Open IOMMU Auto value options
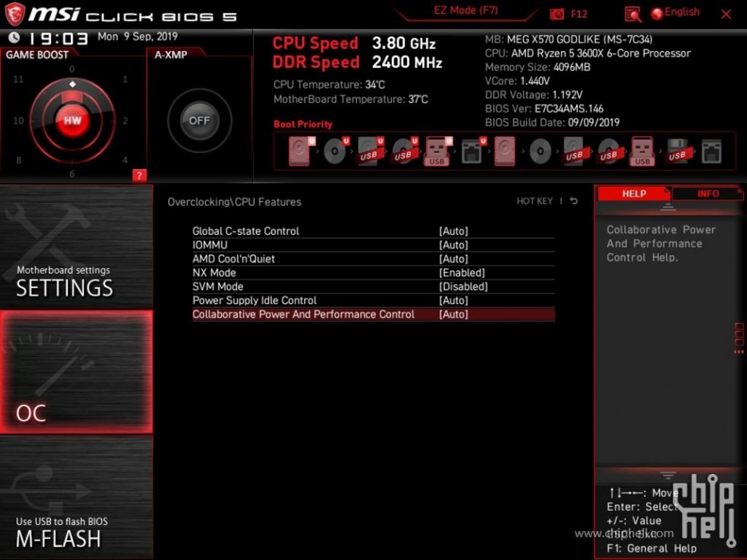 pos(454,245)
